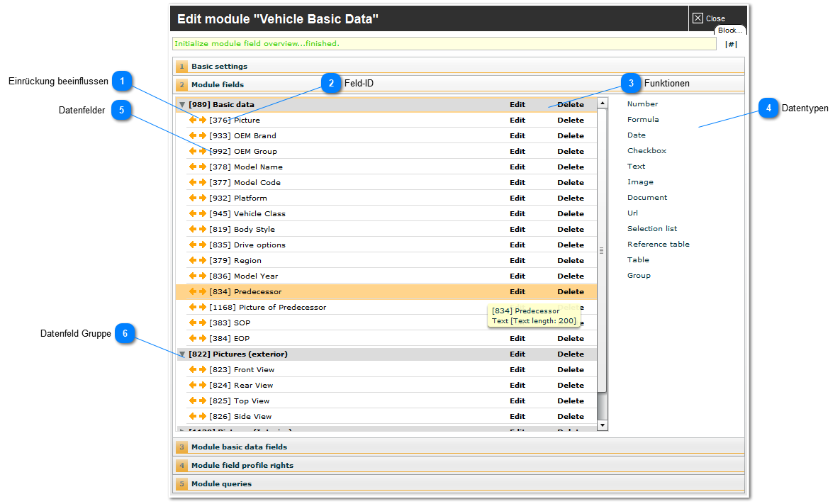Open the Block... tab
The height and width of the screenshot is (504, 840).
point(730,30)
